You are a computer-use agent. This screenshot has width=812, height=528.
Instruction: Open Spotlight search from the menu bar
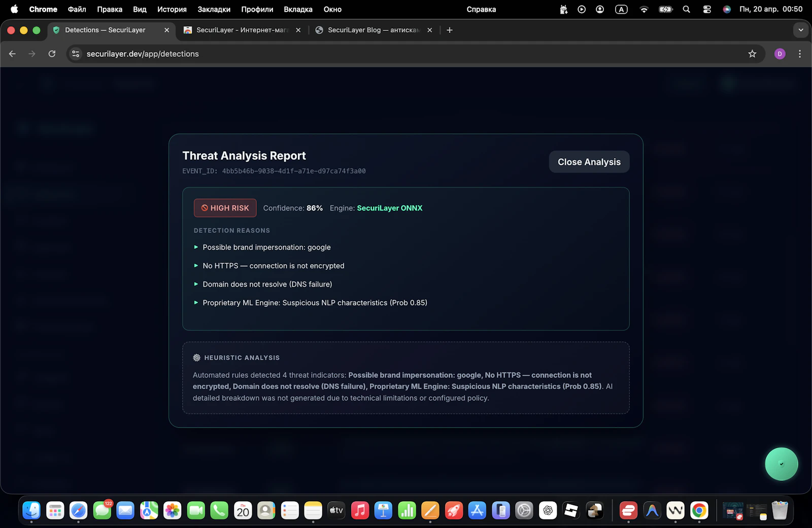click(686, 9)
